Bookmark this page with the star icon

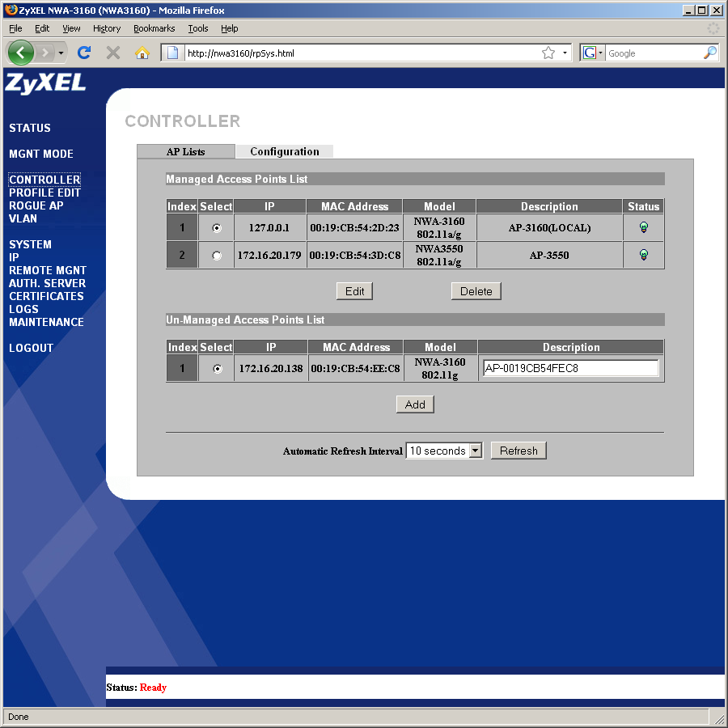point(548,53)
